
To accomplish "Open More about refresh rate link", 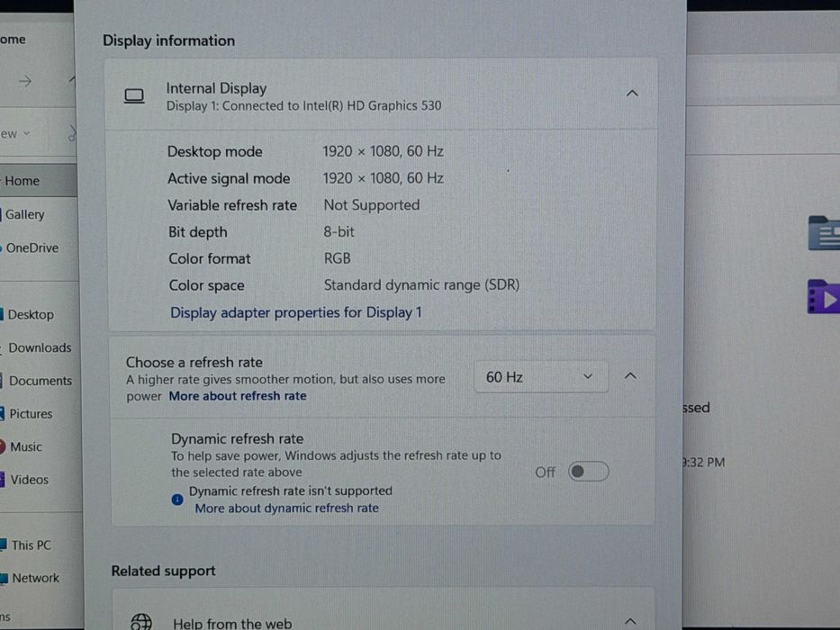I will [238, 396].
